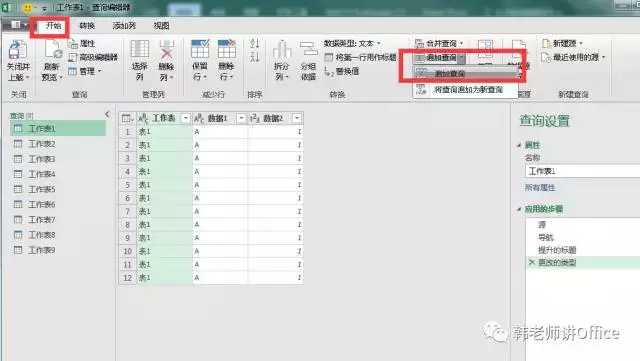Click the number type icon of 数据2 column
The height and width of the screenshot is (361, 640).
pyautogui.click(x=254, y=118)
